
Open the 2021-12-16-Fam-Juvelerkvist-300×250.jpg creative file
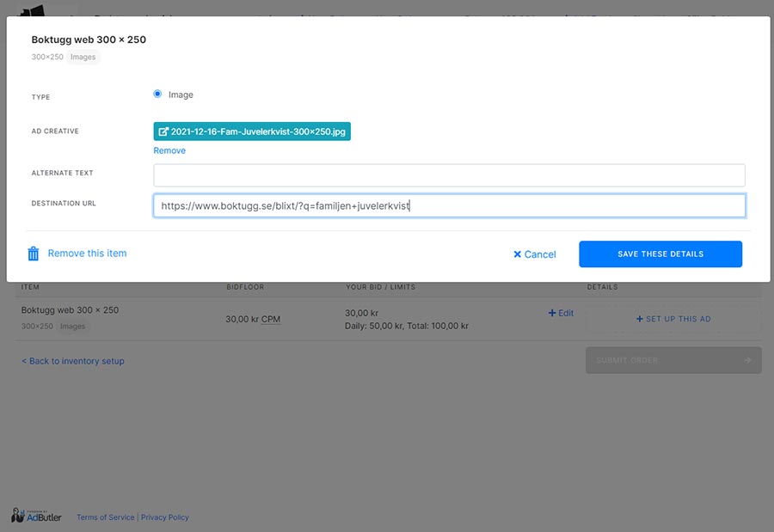pos(252,131)
